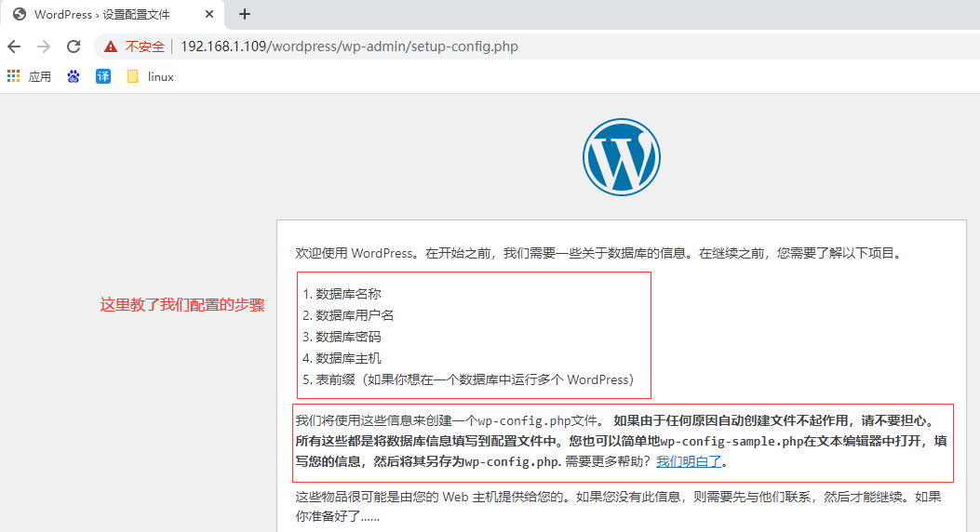Open the linux bookmarks folder
Image resolution: width=980 pixels, height=532 pixels.
(x=151, y=77)
